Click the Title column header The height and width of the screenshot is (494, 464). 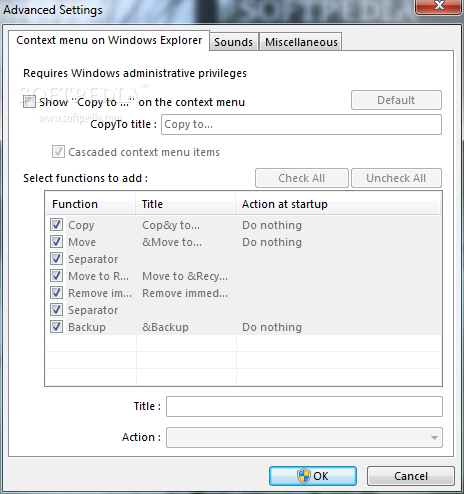pos(186,204)
